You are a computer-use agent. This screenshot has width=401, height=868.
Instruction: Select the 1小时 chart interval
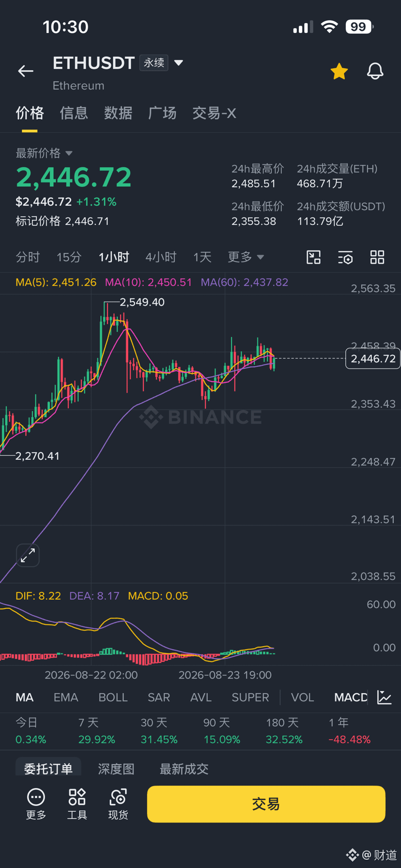point(114,257)
